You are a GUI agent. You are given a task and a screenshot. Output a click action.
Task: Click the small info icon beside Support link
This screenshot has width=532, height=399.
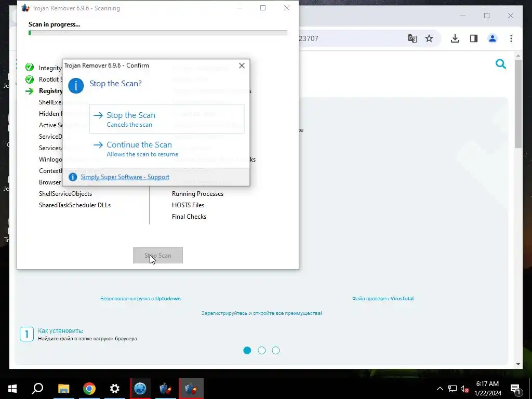[x=73, y=177]
